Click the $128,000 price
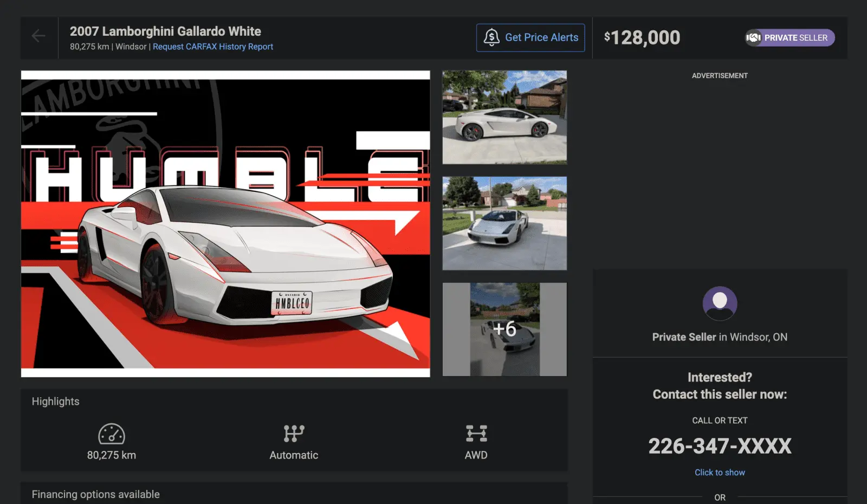Viewport: 867px width, 504px height. click(x=642, y=37)
